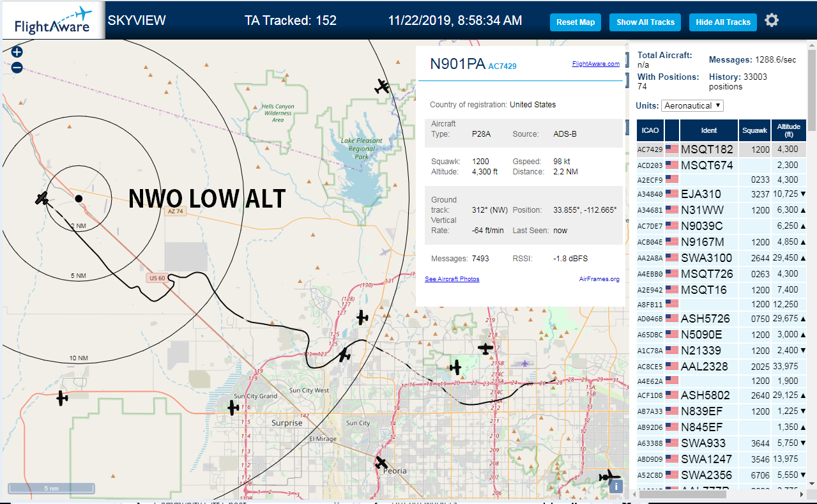The height and width of the screenshot is (504, 817).
Task: Select the MSQT674 row
Action: click(x=721, y=165)
